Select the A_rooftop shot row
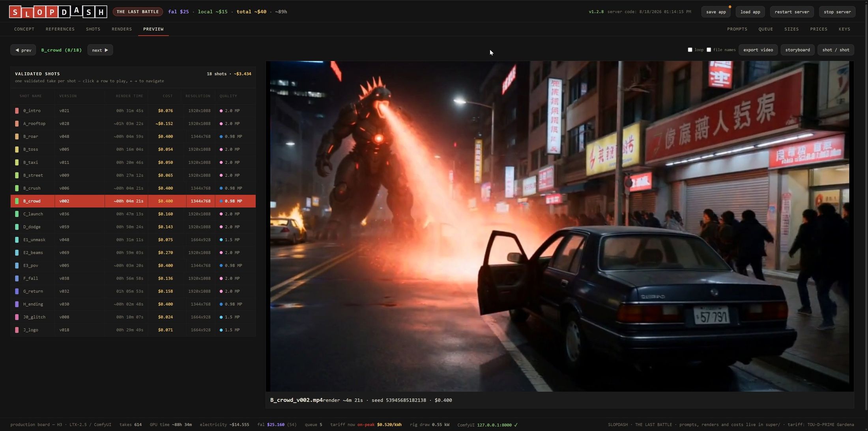This screenshot has width=868, height=431. click(x=133, y=124)
